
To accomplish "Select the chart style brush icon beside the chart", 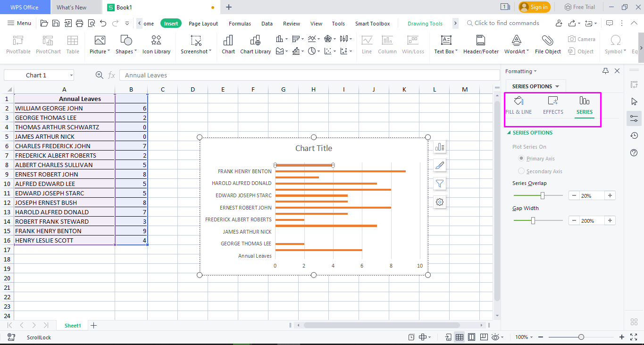I will click(x=439, y=165).
